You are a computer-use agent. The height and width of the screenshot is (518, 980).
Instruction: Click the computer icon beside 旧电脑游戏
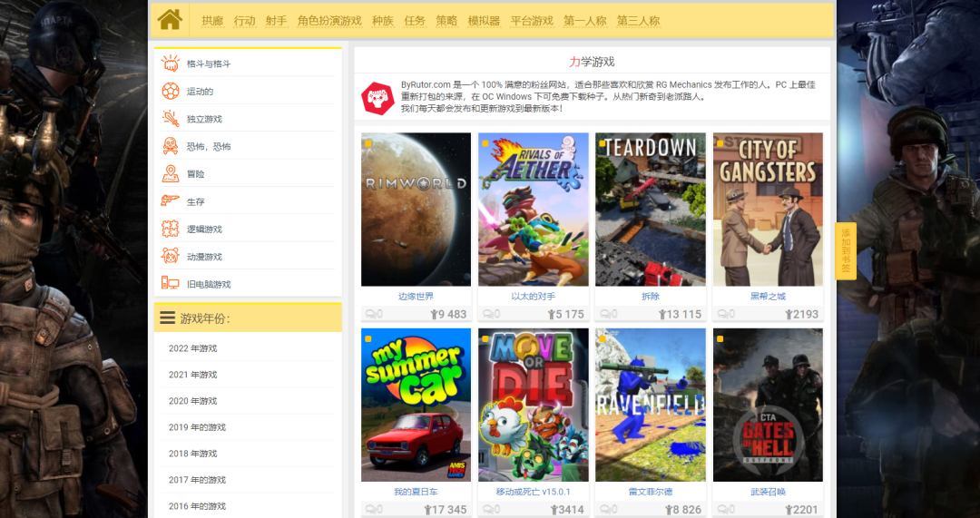pyautogui.click(x=170, y=284)
